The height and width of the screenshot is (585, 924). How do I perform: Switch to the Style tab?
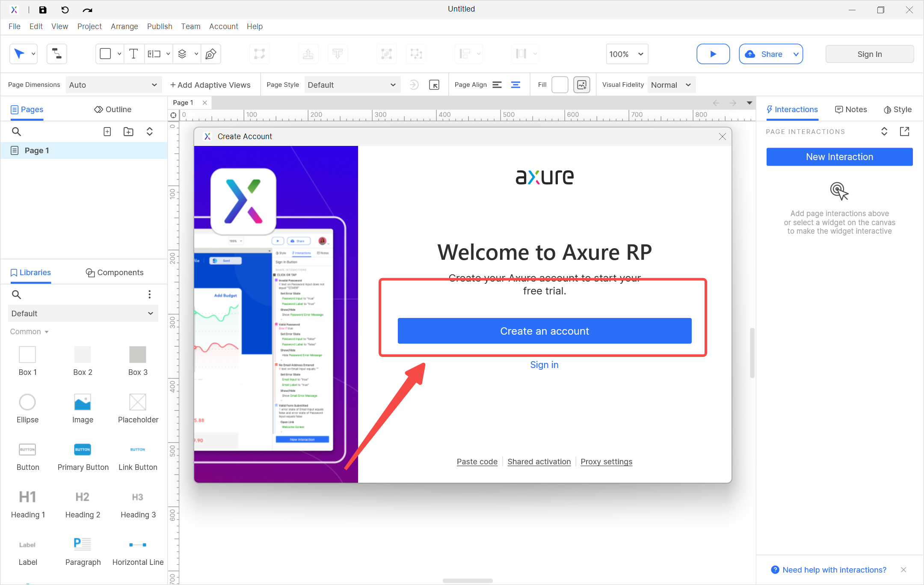pos(897,110)
